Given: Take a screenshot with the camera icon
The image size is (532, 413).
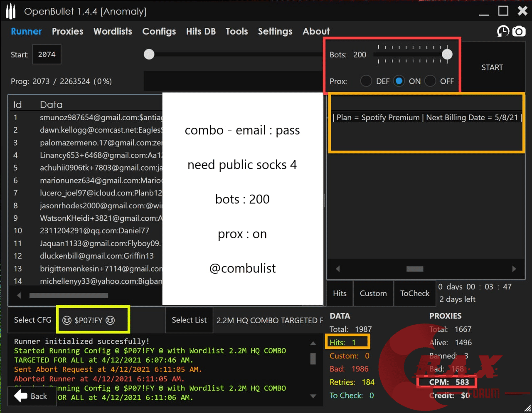Looking at the screenshot, I should 519,31.
